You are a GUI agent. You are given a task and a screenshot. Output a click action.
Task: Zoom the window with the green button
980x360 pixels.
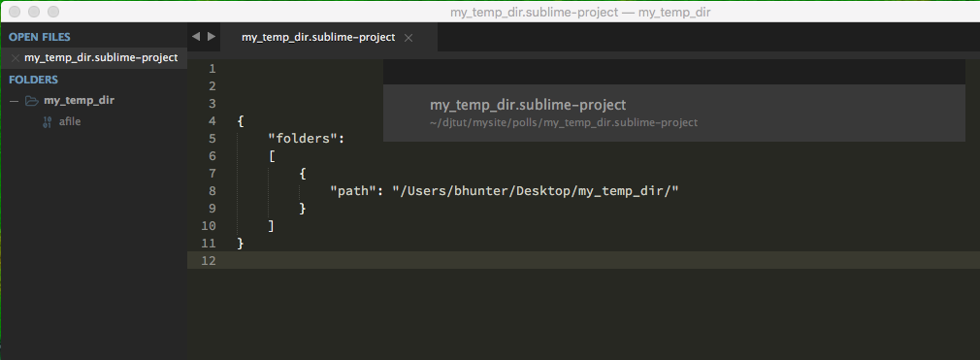tap(53, 12)
